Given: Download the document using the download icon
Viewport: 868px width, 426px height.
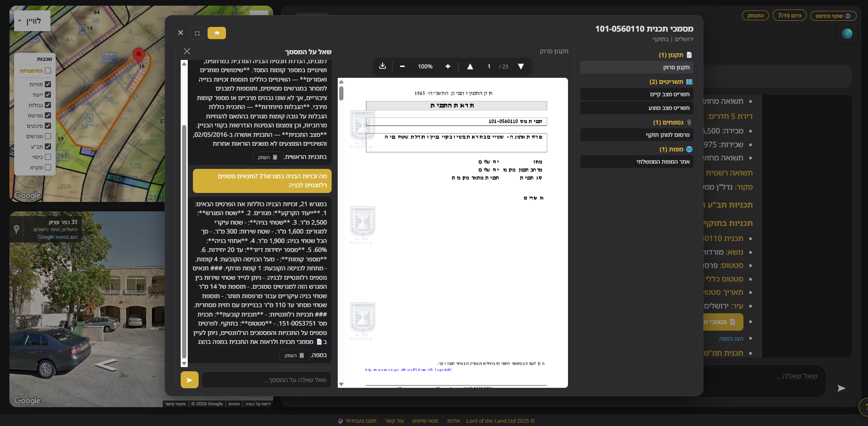Looking at the screenshot, I should coord(383,67).
